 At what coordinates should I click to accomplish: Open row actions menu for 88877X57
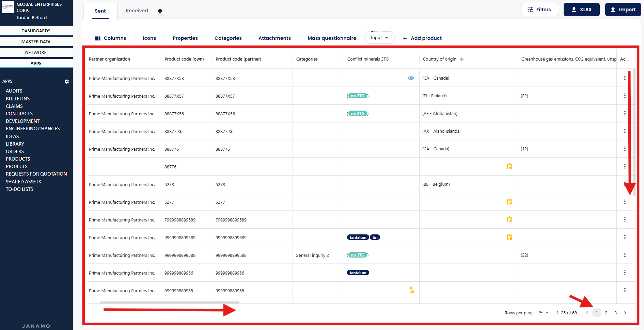[625, 96]
